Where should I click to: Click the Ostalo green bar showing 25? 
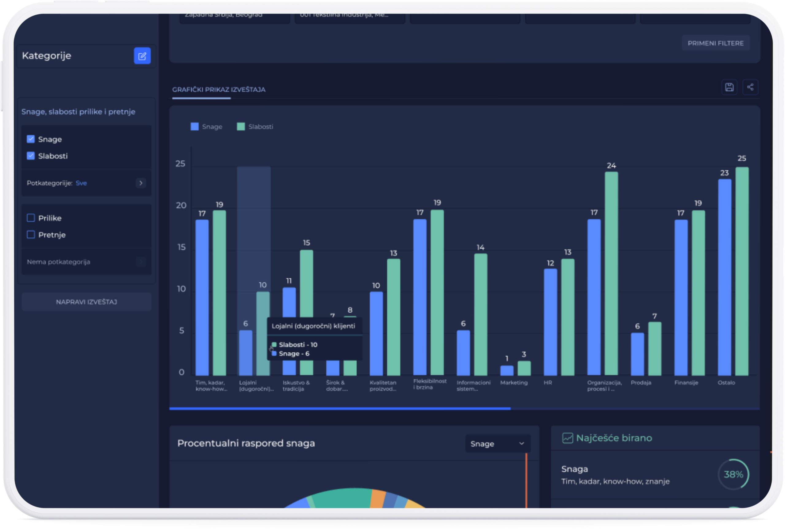tap(742, 270)
